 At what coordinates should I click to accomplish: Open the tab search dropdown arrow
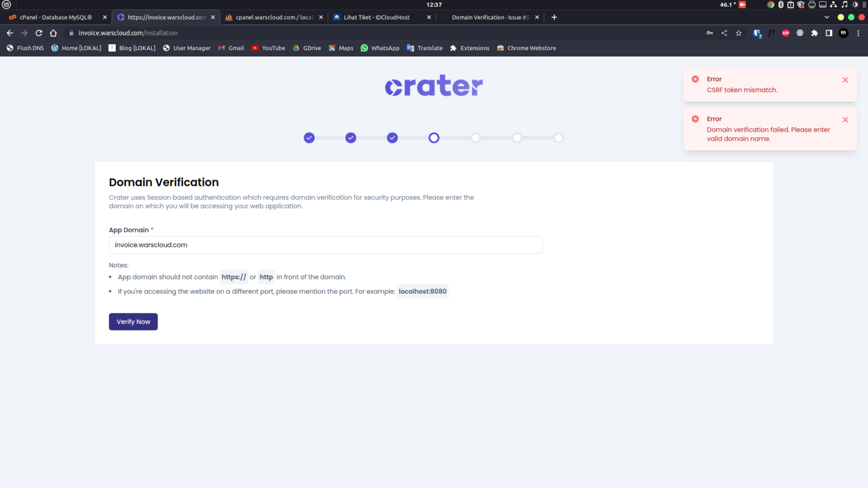pos(827,17)
